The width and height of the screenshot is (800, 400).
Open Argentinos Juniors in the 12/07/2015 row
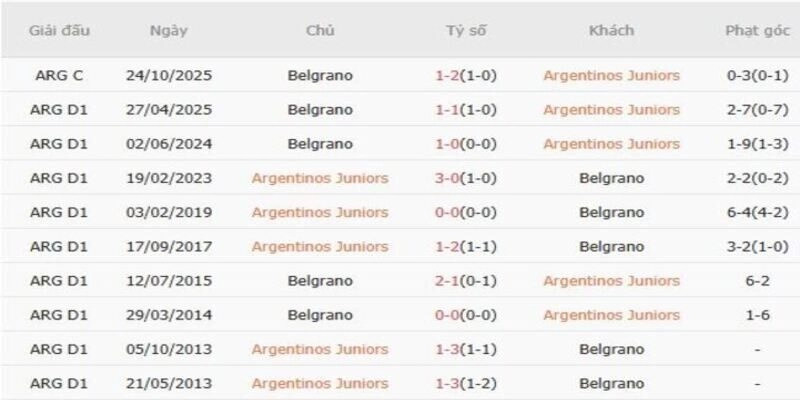[x=611, y=281]
